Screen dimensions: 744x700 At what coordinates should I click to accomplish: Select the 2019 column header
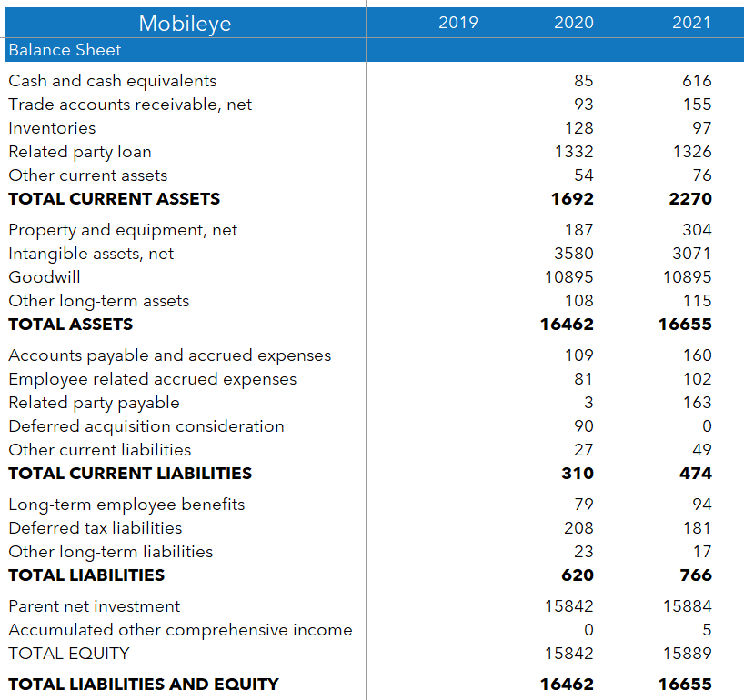click(457, 23)
